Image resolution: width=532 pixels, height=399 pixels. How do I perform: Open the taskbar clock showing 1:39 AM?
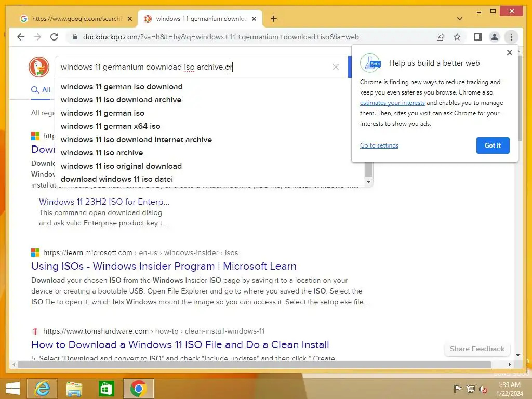[510, 389]
